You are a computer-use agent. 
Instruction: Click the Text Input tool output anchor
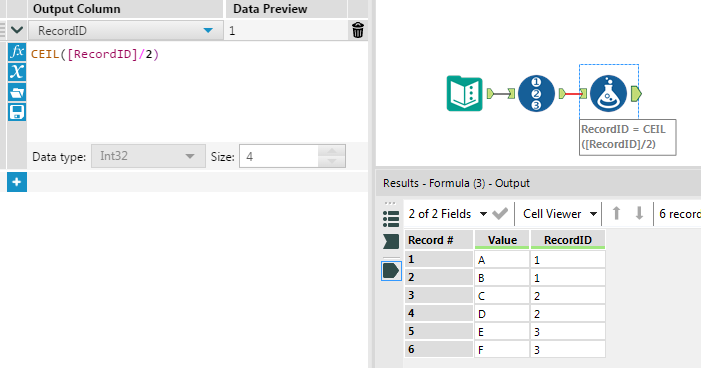point(490,93)
